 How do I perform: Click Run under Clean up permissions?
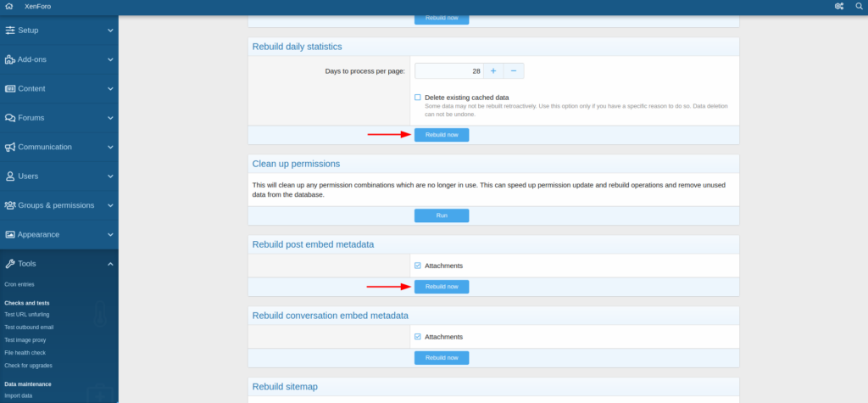point(442,215)
